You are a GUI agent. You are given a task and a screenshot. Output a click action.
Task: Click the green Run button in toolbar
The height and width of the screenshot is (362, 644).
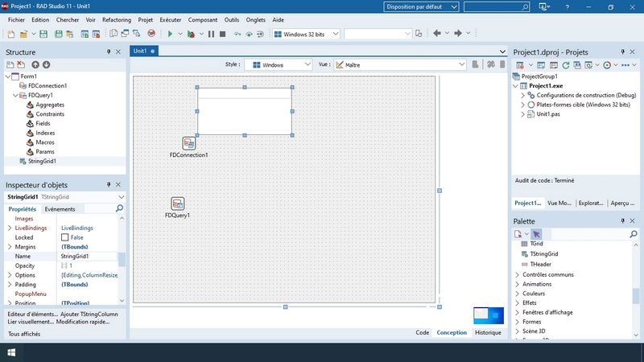(x=170, y=34)
